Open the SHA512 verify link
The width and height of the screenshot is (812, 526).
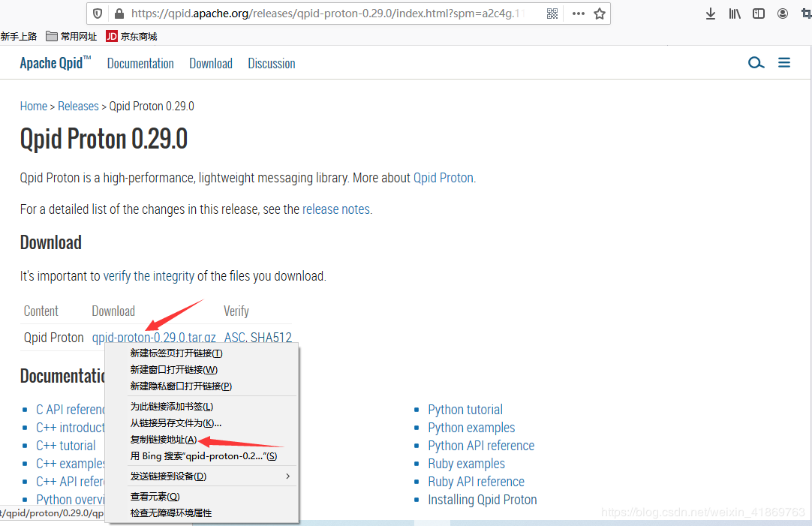pyautogui.click(x=271, y=337)
